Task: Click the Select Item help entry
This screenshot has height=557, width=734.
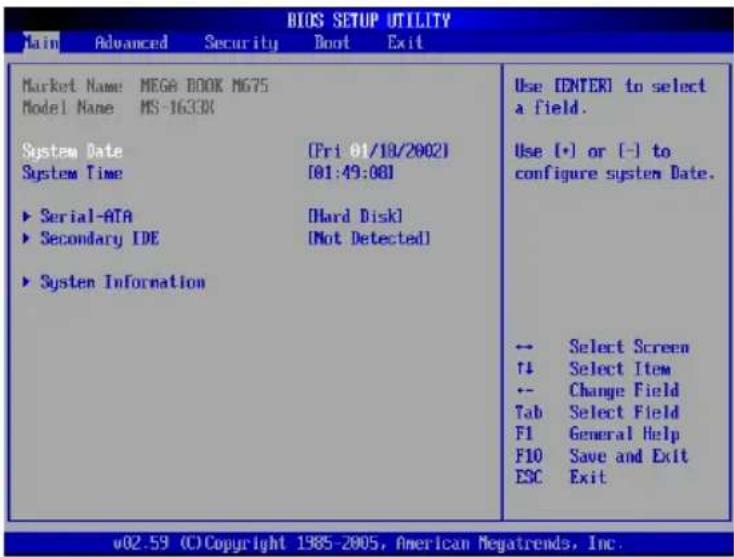Action: click(x=620, y=369)
